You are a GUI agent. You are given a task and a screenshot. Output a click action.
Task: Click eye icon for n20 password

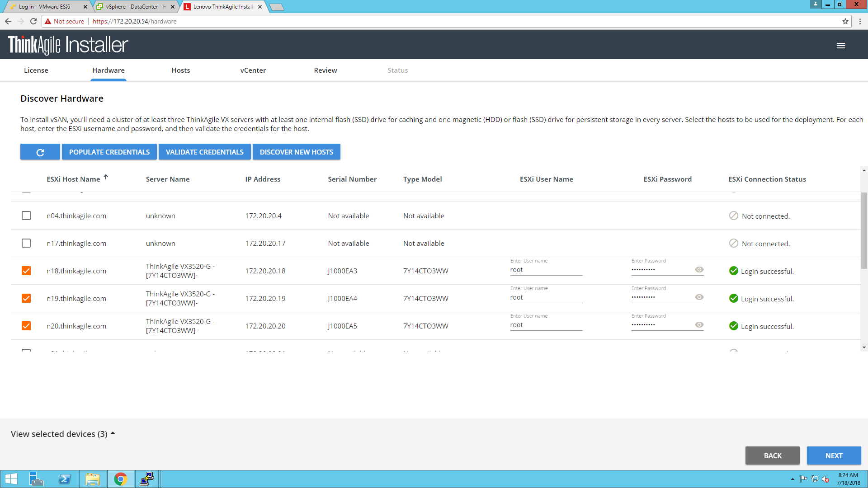(699, 325)
